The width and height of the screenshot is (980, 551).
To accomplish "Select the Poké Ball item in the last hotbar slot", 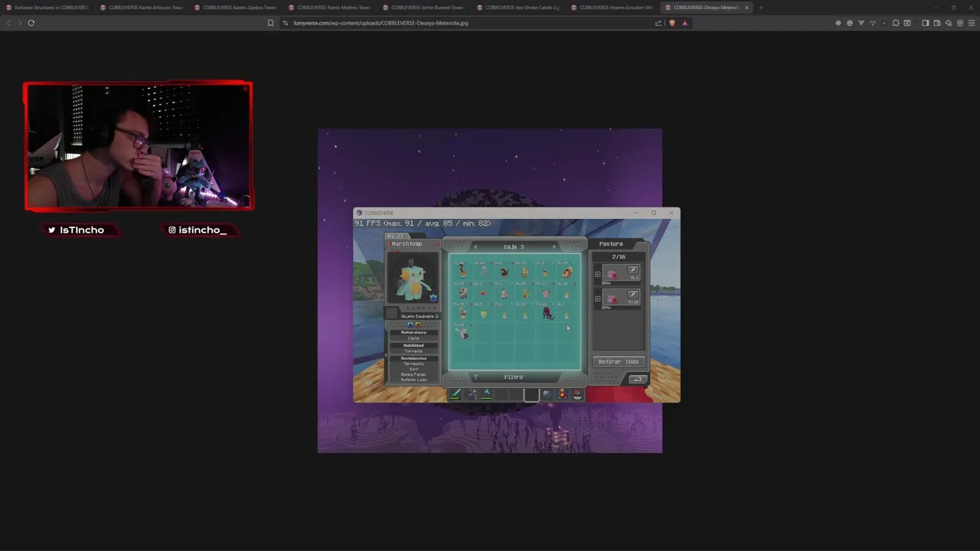I will coord(577,394).
